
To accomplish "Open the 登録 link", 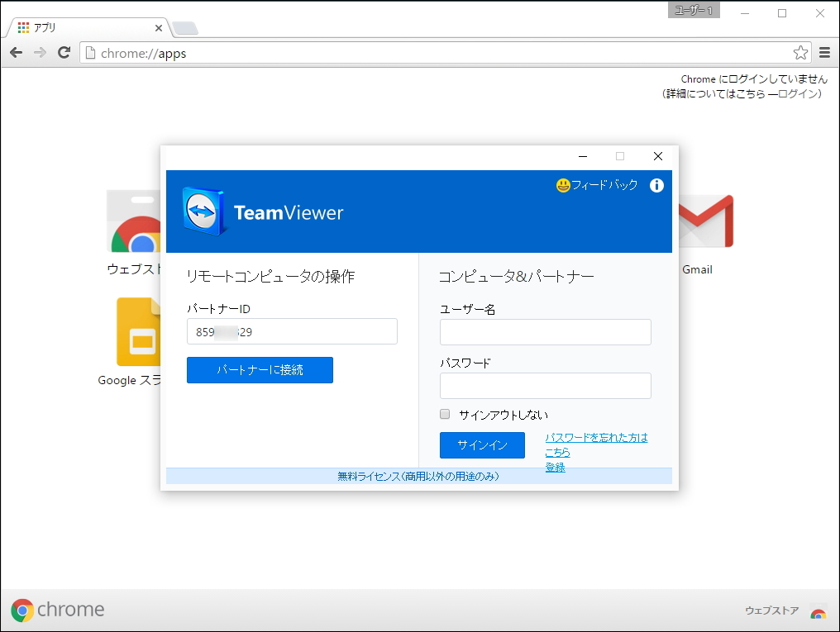I will pos(555,467).
